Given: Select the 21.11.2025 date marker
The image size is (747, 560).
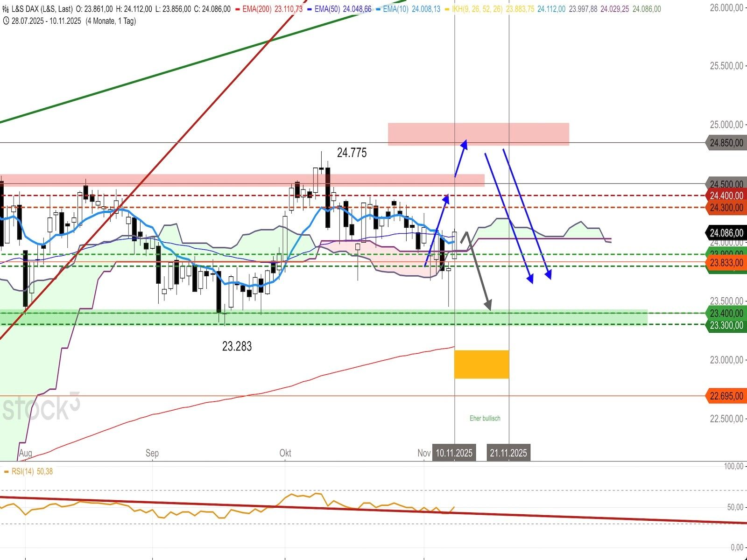Looking at the screenshot, I should click(508, 453).
